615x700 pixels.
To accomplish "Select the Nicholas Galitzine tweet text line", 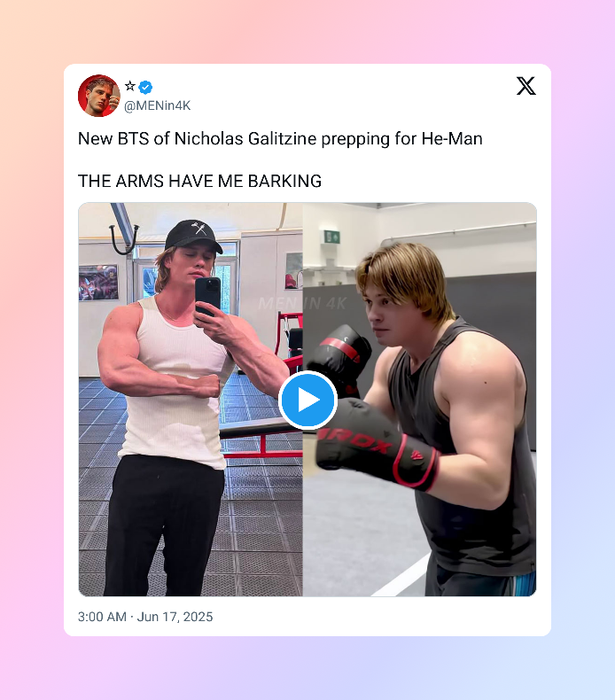I will tap(280, 139).
